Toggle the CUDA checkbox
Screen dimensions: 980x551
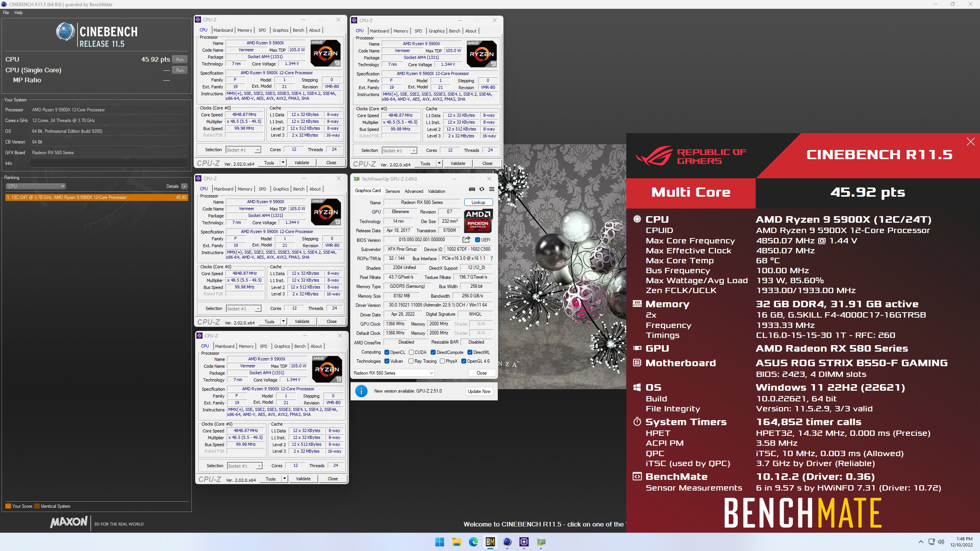point(411,352)
